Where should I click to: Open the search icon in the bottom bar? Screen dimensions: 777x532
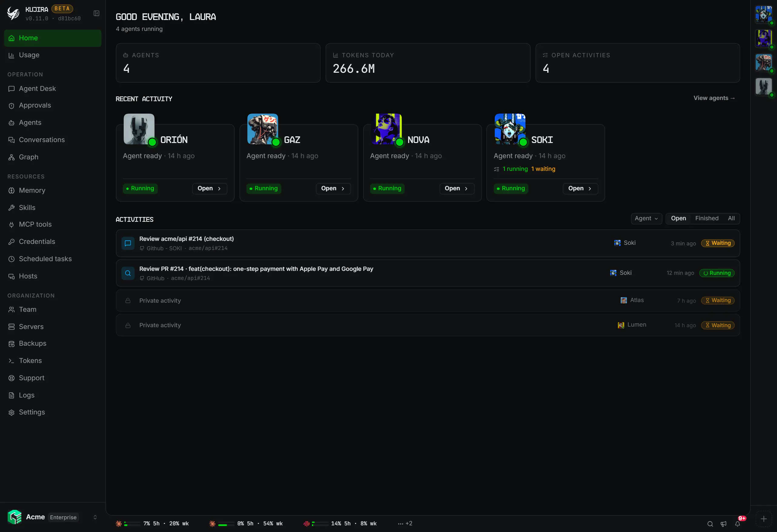(710, 524)
